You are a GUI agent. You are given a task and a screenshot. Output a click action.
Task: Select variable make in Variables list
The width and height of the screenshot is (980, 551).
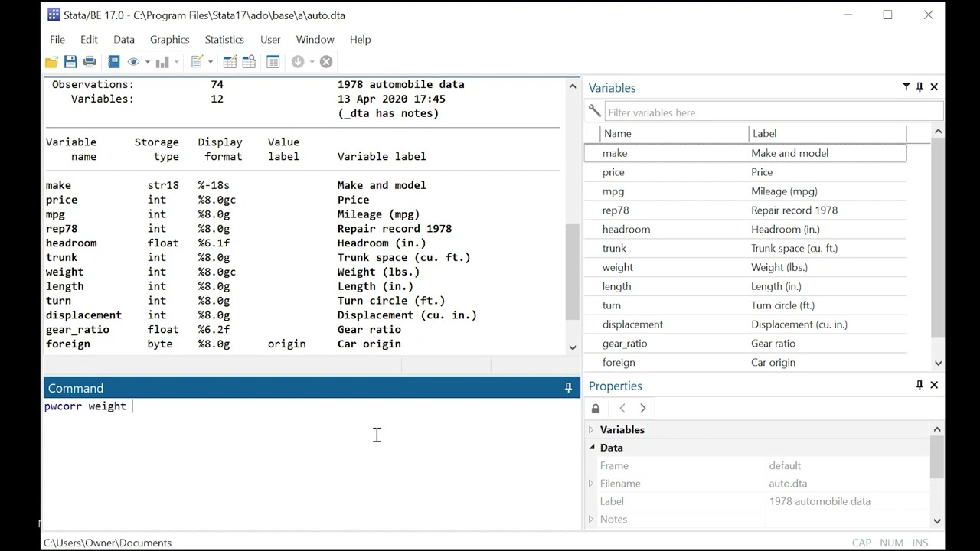(746, 153)
